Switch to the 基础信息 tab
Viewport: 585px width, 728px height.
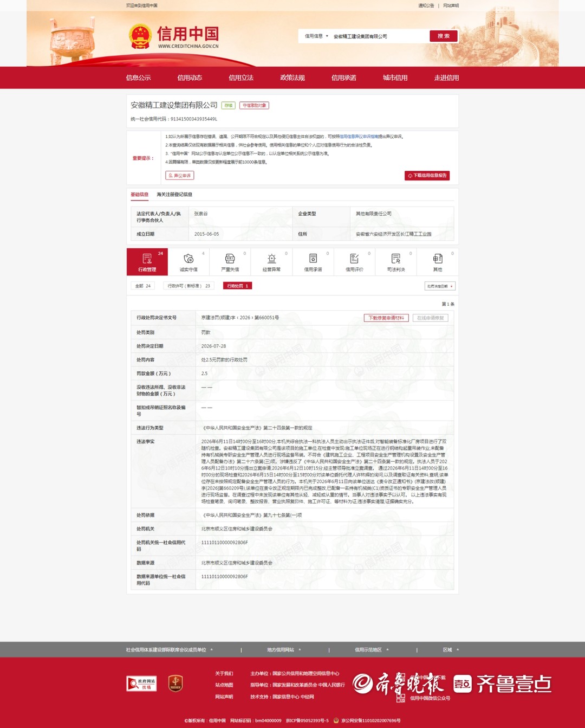click(x=139, y=194)
